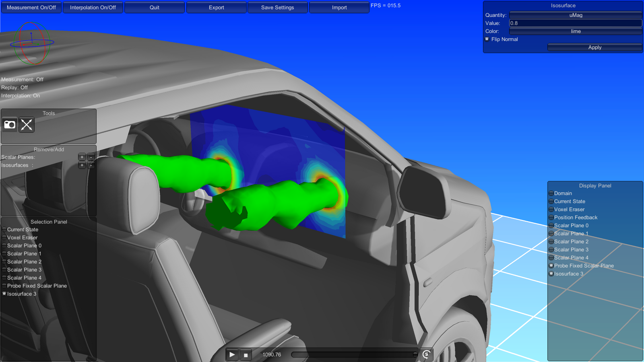Click the isosurface Value input field
Viewport: 644px width, 362px height.
576,23
